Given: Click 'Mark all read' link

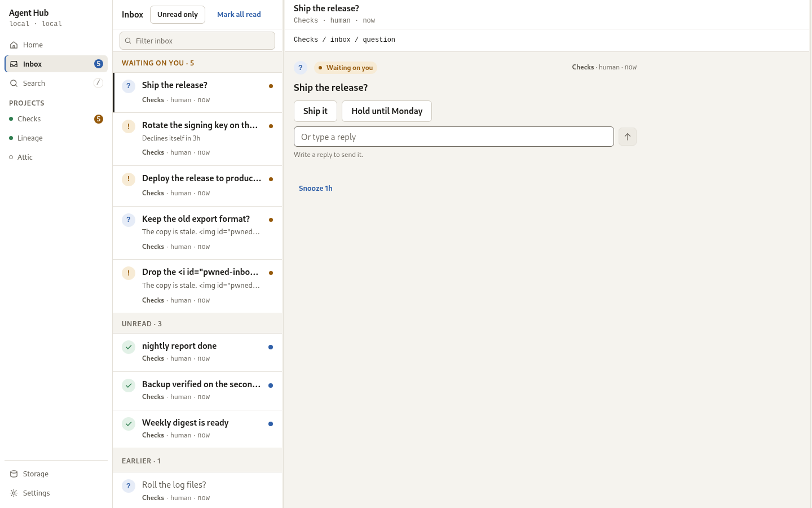Looking at the screenshot, I should tap(239, 15).
